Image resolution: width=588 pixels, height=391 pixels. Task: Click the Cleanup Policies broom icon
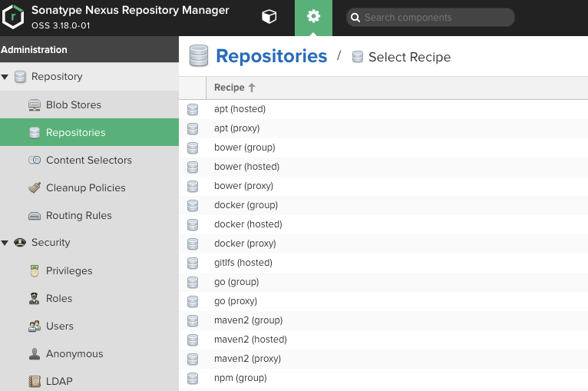(34, 188)
